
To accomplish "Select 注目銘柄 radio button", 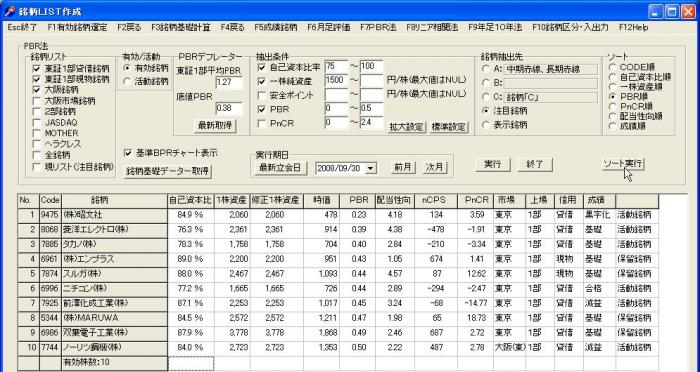I will click(486, 111).
